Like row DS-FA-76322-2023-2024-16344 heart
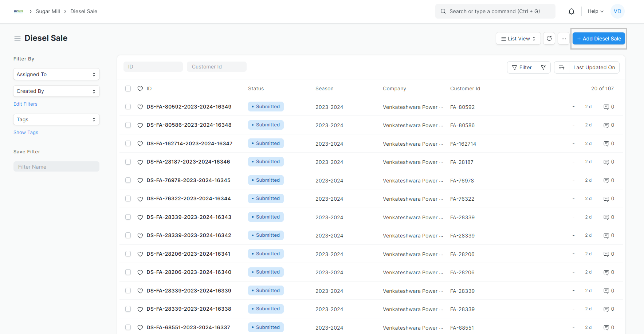Viewport: 644px width, 334px height. point(140,199)
